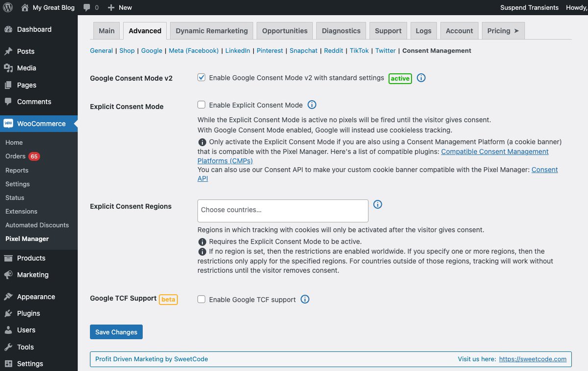Click the Media icon in sidebar
The width and height of the screenshot is (588, 371).
click(x=8, y=68)
